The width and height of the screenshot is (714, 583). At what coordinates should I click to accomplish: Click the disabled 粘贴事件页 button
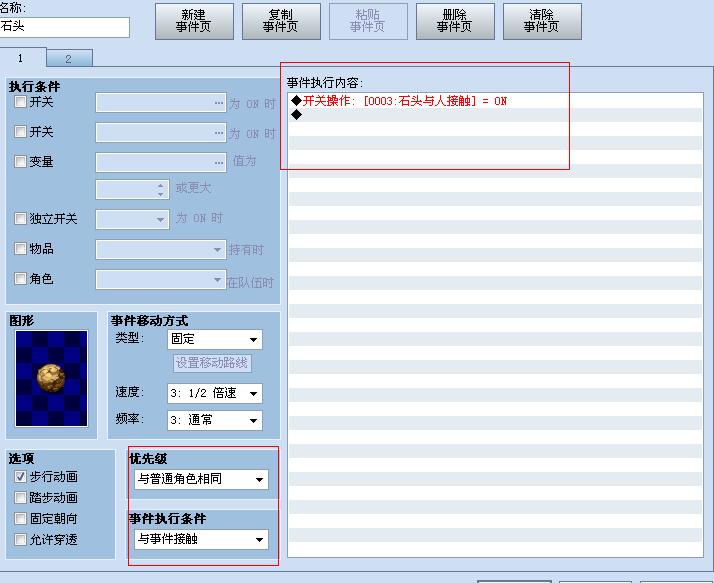coord(368,21)
